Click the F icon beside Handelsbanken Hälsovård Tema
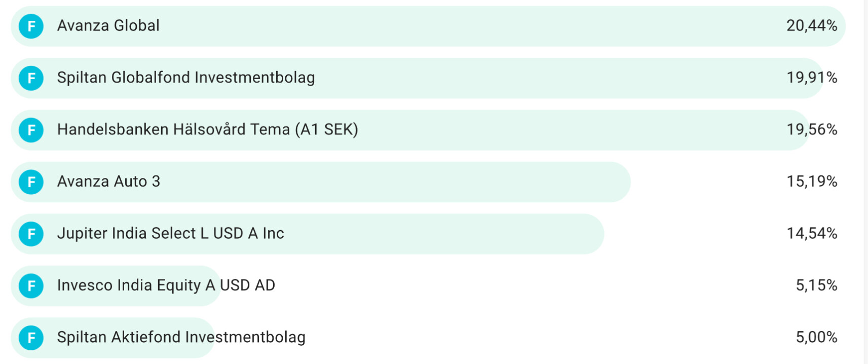 (31, 130)
